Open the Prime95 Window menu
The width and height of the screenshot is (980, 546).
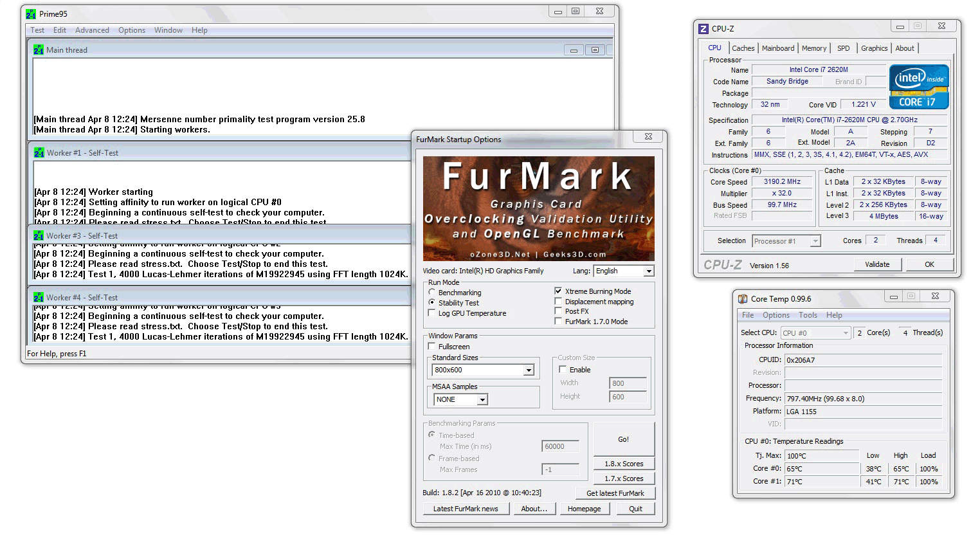[168, 30]
